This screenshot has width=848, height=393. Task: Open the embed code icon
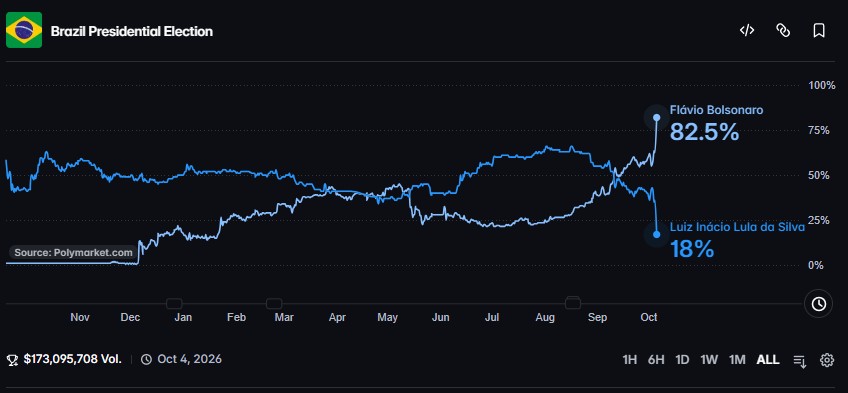pyautogui.click(x=747, y=31)
